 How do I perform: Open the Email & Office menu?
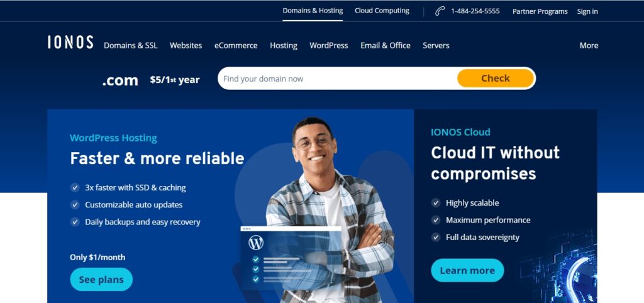[x=386, y=45]
